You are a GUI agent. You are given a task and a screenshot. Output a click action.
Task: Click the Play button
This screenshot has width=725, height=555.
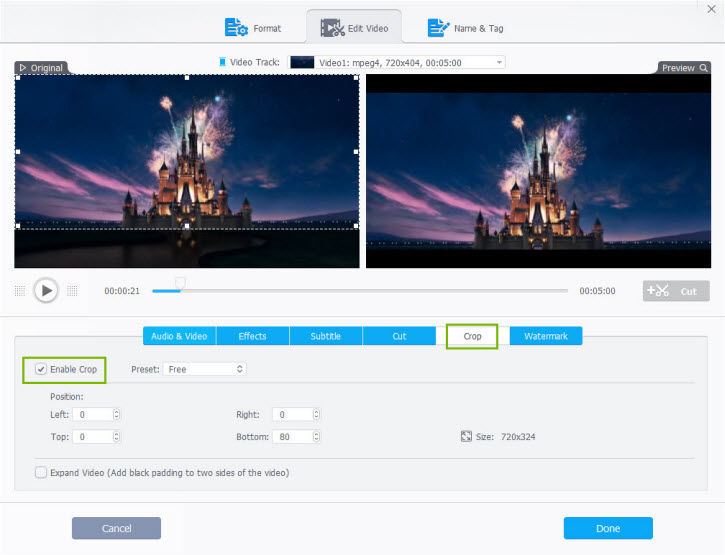(46, 290)
